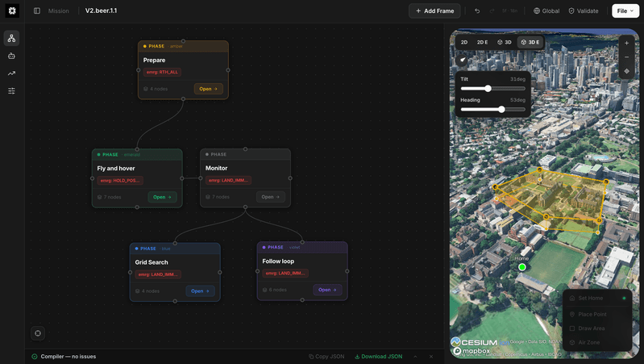Viewport: 644px width, 364px height.
Task: Click Follow loop's emrg: LAND_IMM tag
Action: click(x=285, y=273)
